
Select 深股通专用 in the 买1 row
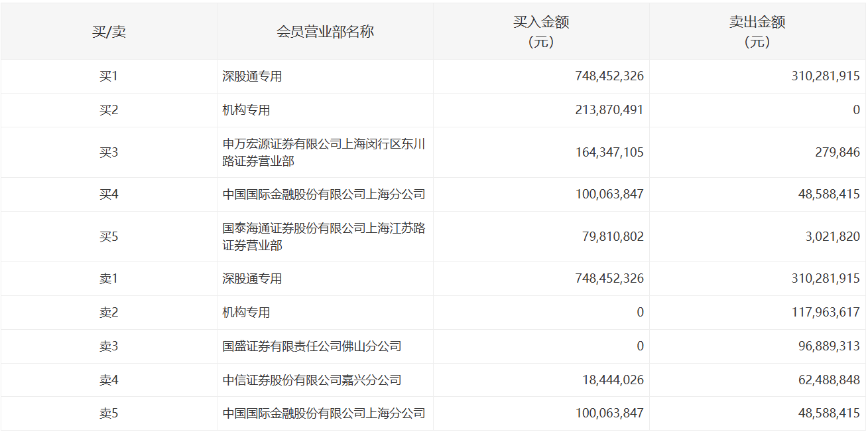252,76
